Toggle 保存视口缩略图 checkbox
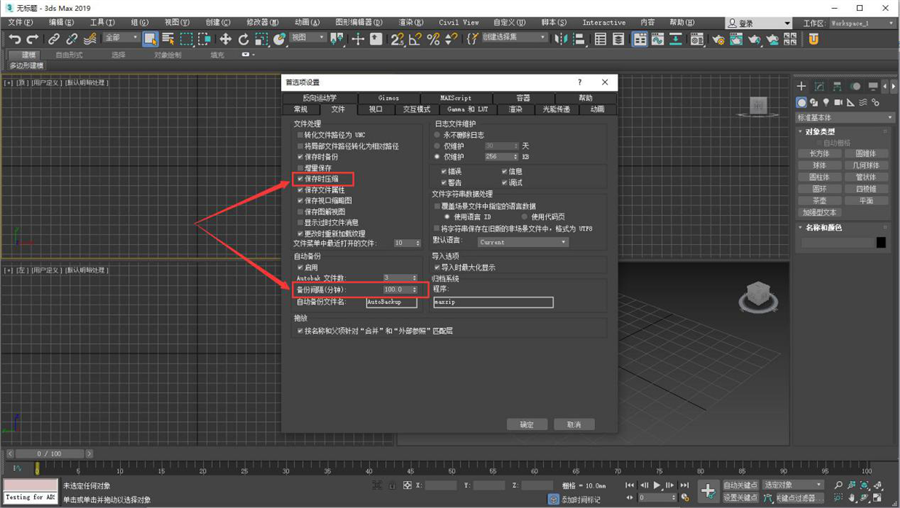Viewport: 900px width, 508px height. point(300,200)
